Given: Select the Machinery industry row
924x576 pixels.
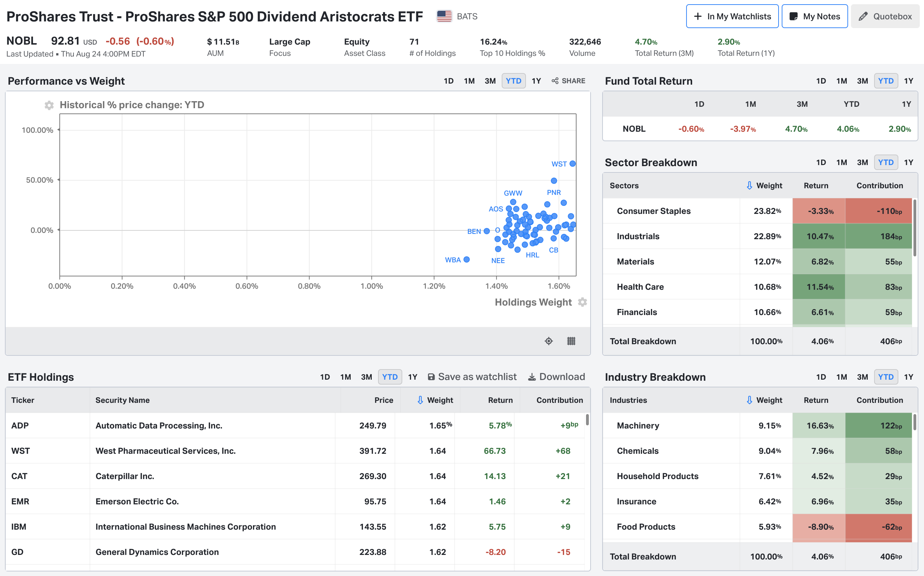Looking at the screenshot, I should [757, 426].
